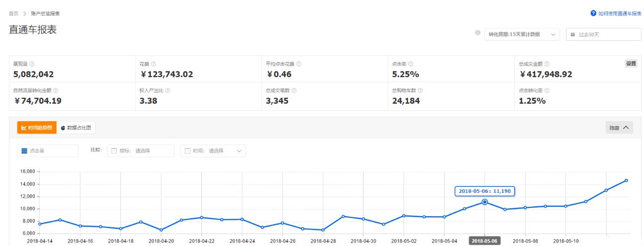The height and width of the screenshot is (246, 644).
Task: Click the help icon beside 总成交笔数
Action: [x=294, y=90]
